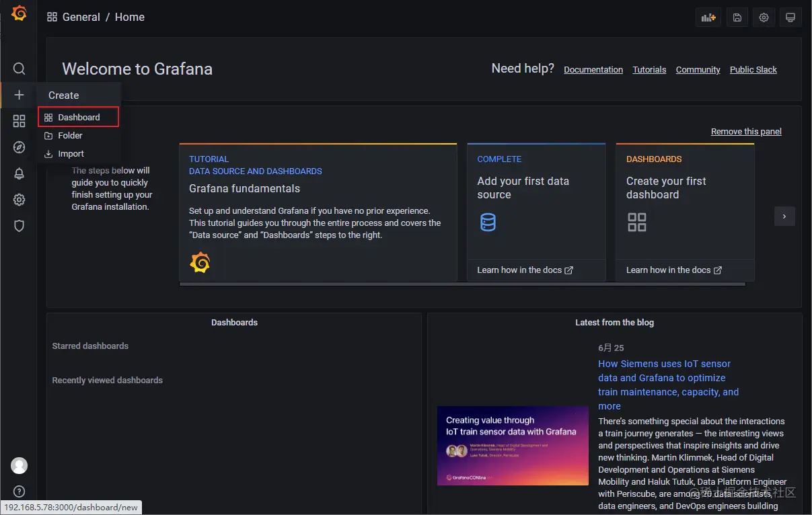Image resolution: width=812 pixels, height=515 pixels.
Task: Open the Alerting bell icon
Action: click(x=19, y=173)
